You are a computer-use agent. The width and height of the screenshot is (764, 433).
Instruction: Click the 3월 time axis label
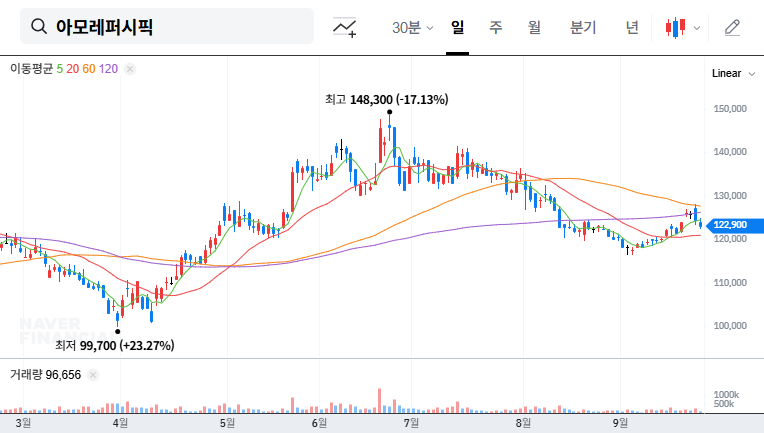click(23, 423)
